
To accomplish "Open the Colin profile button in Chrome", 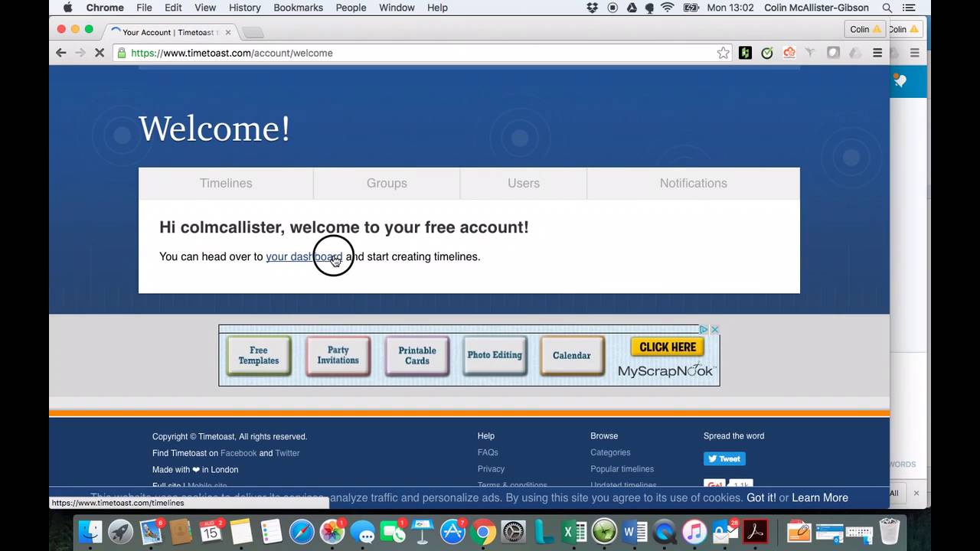I will point(865,29).
